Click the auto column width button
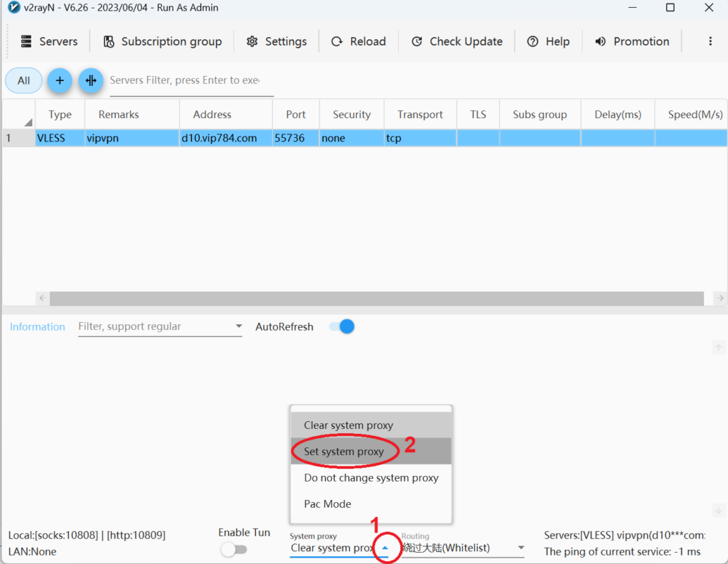 point(91,80)
